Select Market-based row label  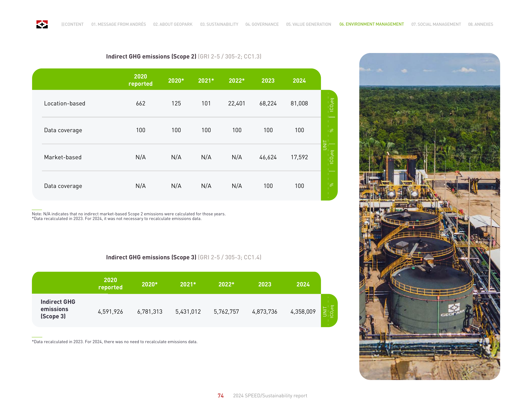pos(63,157)
